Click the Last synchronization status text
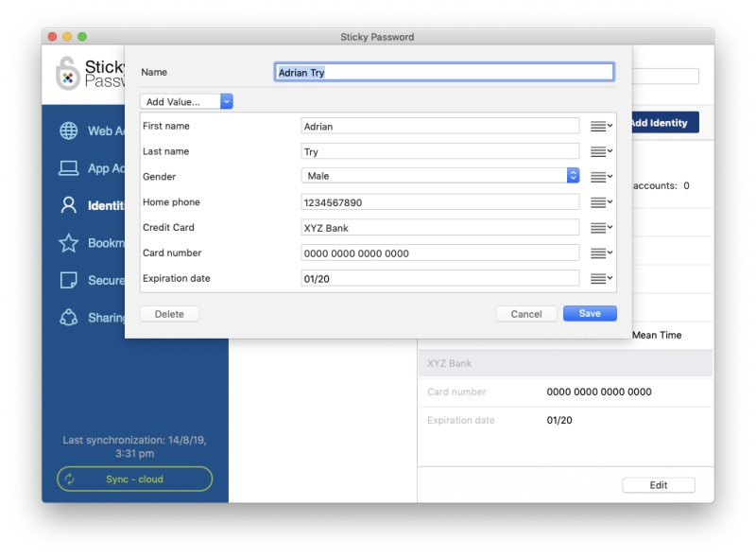The image size is (756, 558). click(134, 446)
